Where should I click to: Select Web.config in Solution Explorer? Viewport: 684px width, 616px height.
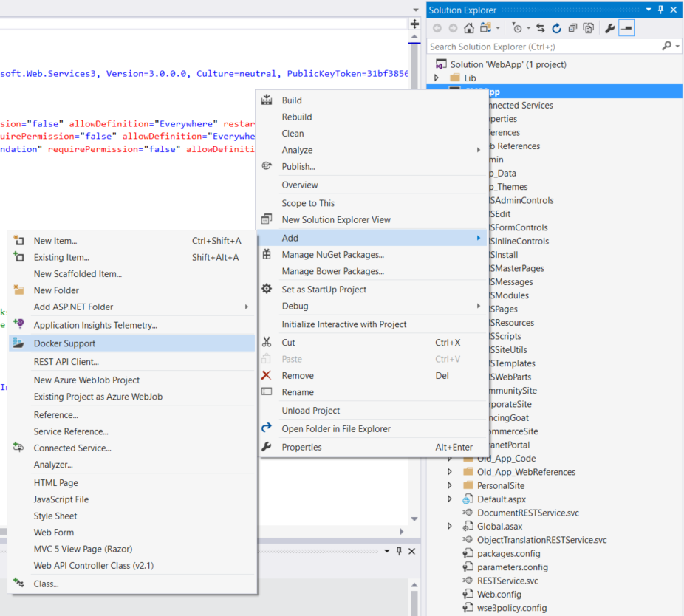(499, 594)
